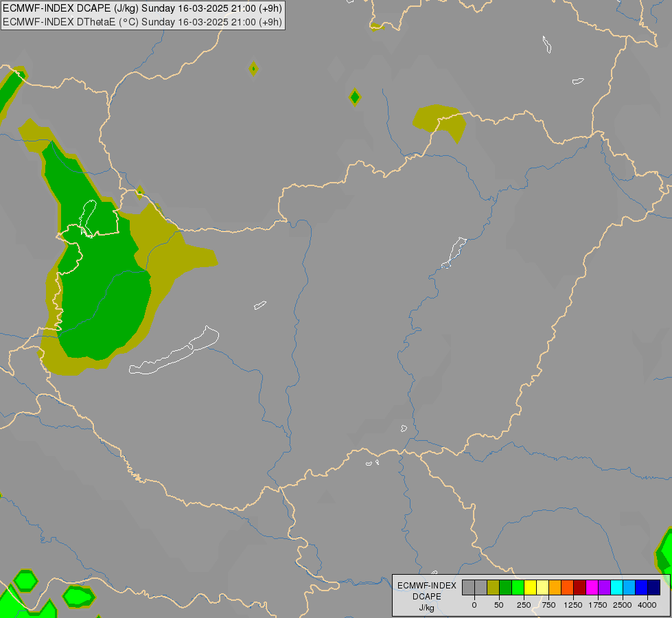Click the red-orange legend swatch left of 1250
Image resolution: width=672 pixels, height=618 pixels.
point(568,588)
